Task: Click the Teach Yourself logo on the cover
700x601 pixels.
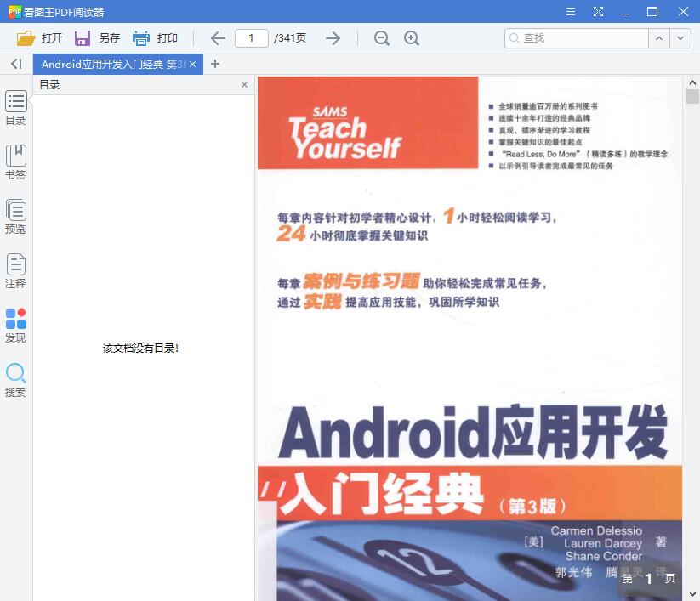Action: [344, 133]
